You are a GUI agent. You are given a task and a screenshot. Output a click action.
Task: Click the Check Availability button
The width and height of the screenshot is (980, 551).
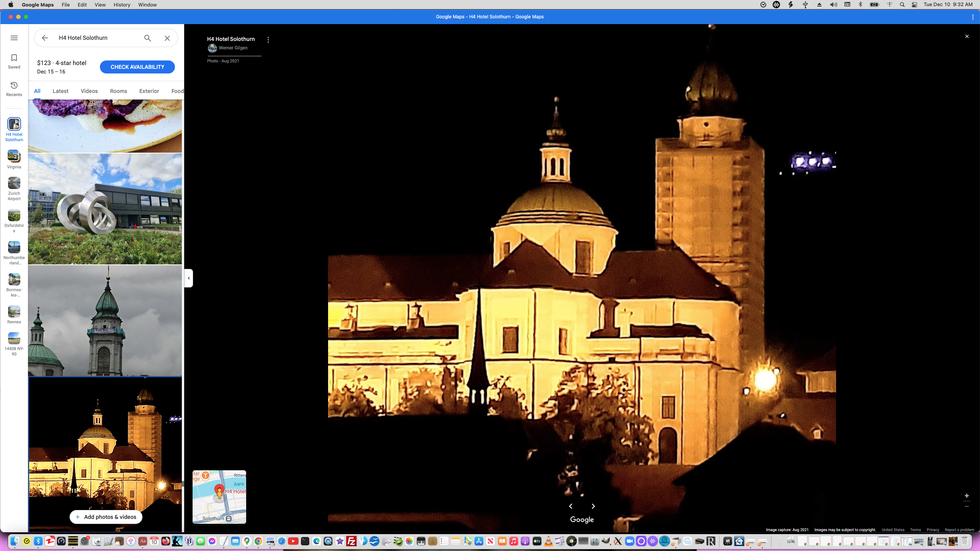coord(137,67)
